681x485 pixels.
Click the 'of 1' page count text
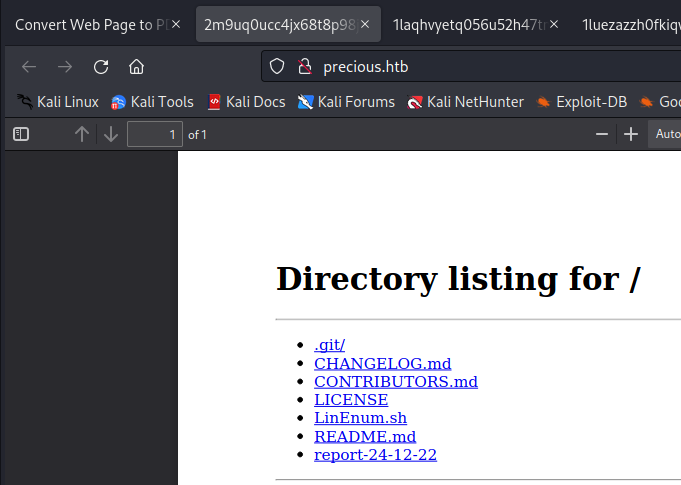point(197,135)
